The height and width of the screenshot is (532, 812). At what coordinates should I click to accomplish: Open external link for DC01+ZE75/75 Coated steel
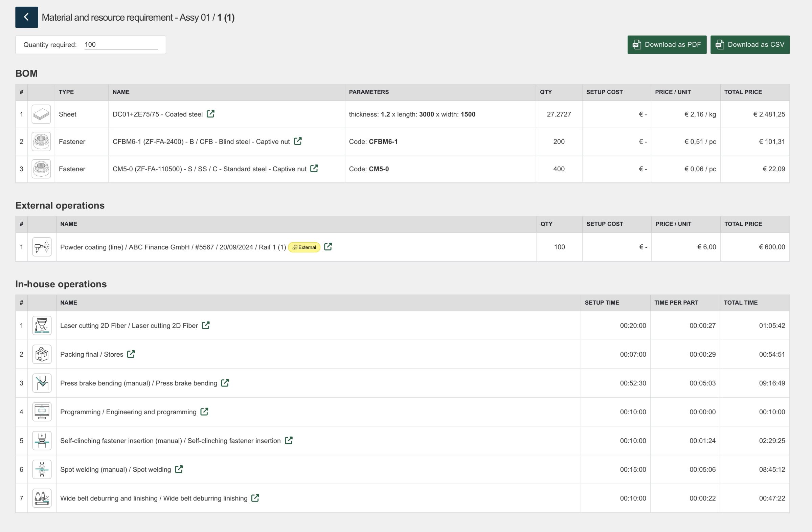pos(210,114)
